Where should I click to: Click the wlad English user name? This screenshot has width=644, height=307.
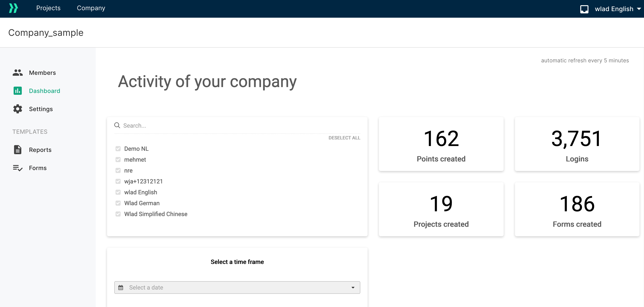click(x=614, y=9)
